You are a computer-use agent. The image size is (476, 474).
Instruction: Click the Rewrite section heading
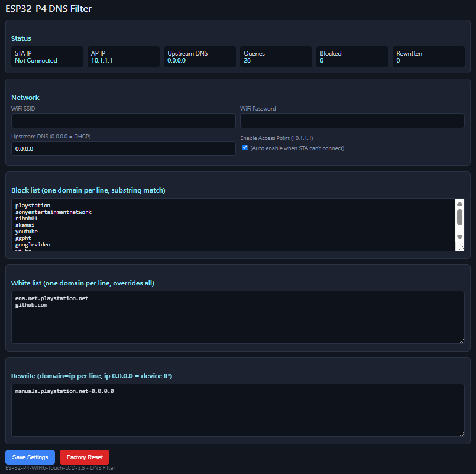point(92,376)
